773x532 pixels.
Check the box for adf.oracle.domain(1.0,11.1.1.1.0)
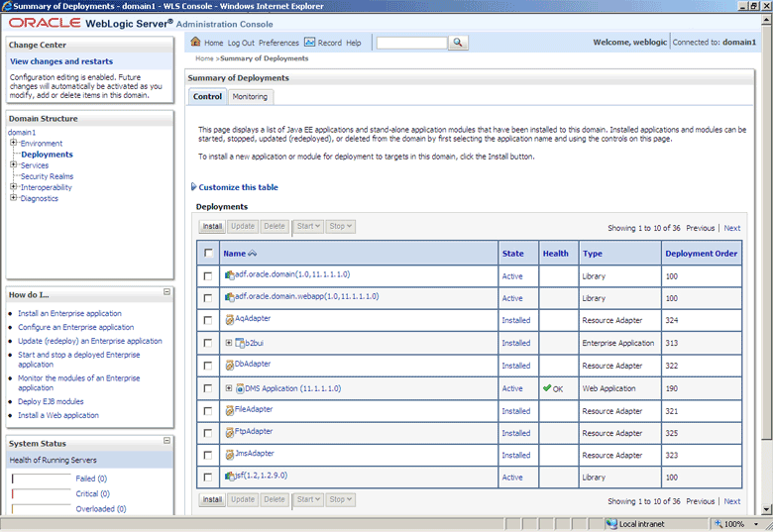pyautogui.click(x=208, y=275)
